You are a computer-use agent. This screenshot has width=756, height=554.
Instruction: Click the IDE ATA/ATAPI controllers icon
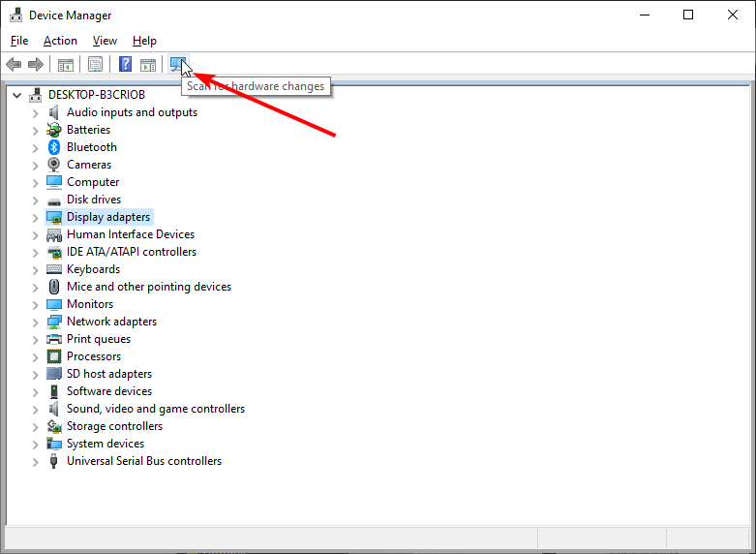[54, 252]
